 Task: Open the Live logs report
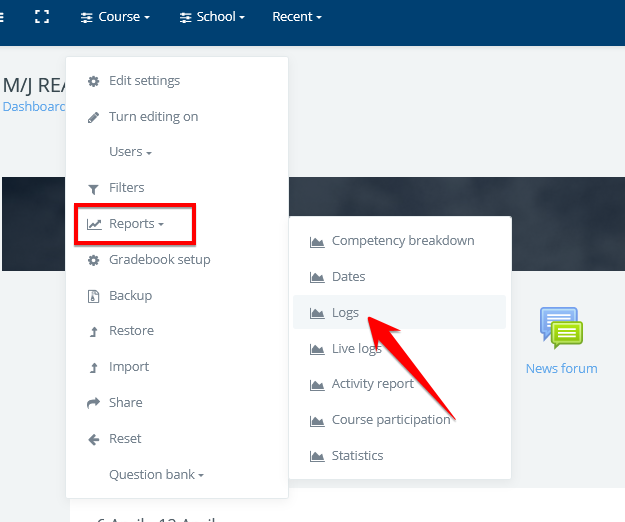click(x=356, y=349)
